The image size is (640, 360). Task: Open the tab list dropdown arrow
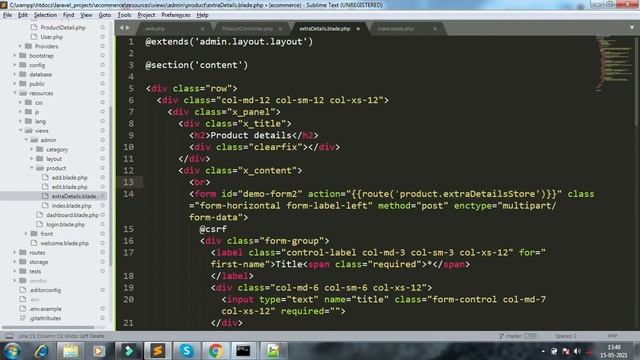[x=632, y=28]
